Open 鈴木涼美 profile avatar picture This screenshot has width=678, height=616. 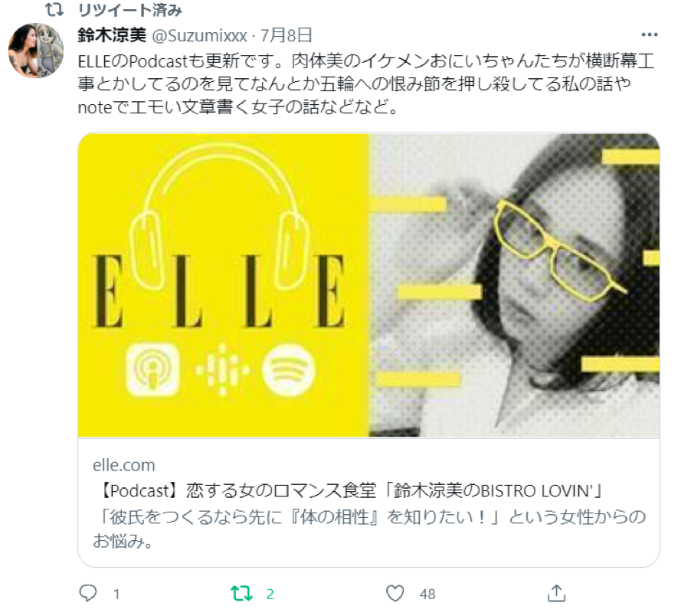coord(36,51)
